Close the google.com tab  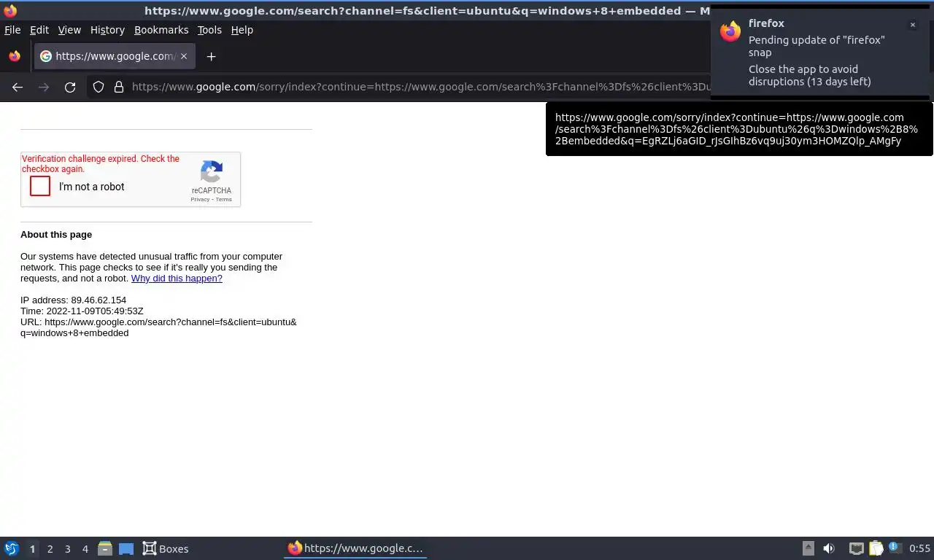tap(184, 56)
